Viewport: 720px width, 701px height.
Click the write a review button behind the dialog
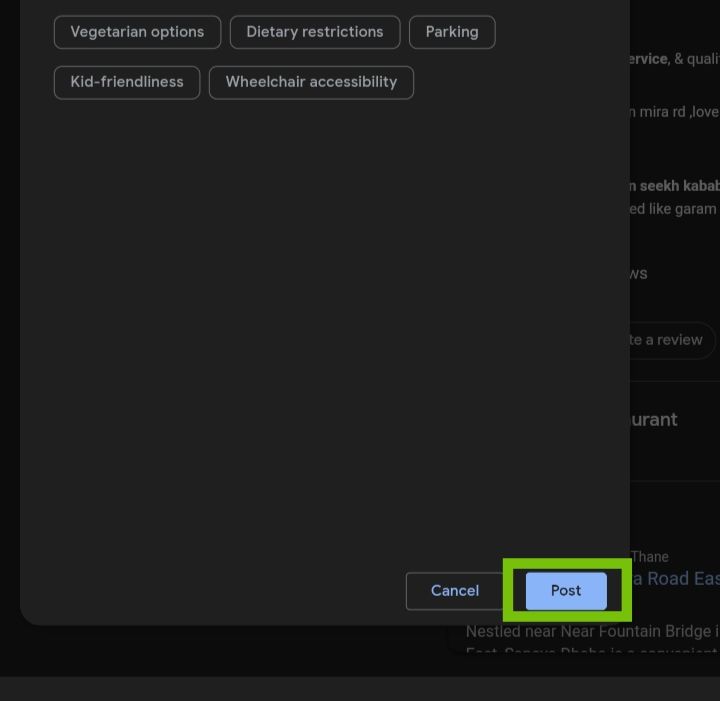[x=672, y=340]
